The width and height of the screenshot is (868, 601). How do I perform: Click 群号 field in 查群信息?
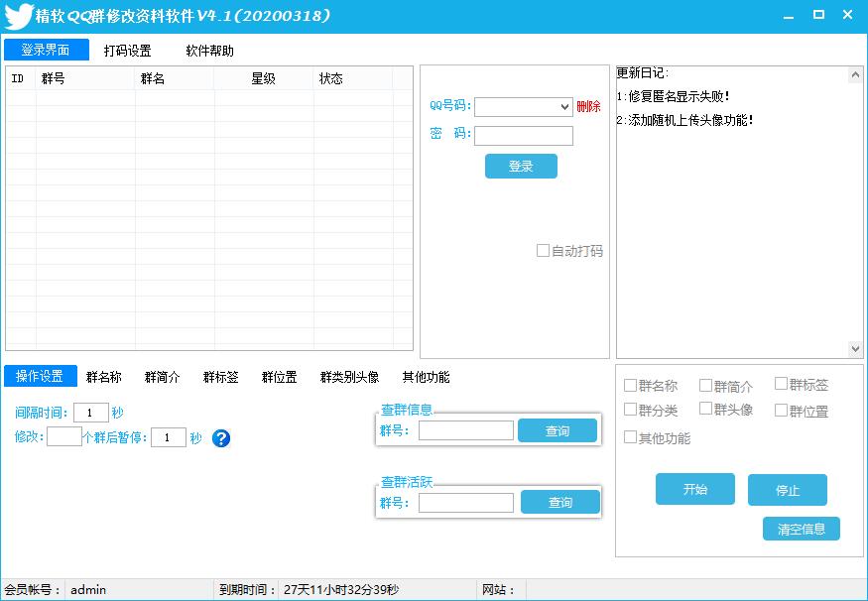[466, 430]
